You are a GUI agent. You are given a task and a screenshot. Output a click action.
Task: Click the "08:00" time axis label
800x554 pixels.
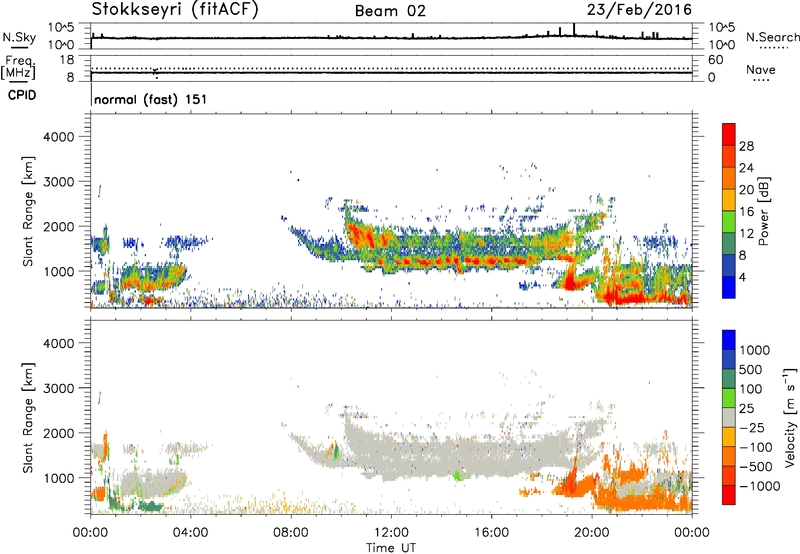click(x=291, y=533)
